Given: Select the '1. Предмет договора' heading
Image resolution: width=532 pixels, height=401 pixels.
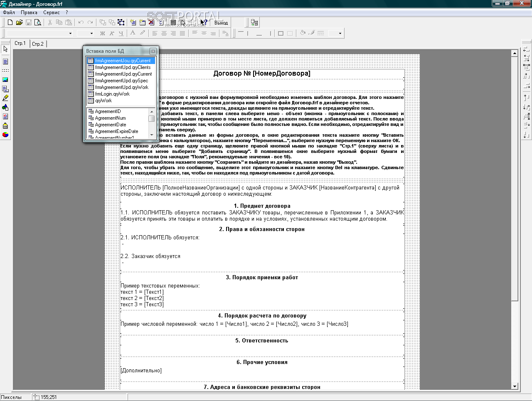Looking at the screenshot, I should pyautogui.click(x=262, y=206).
